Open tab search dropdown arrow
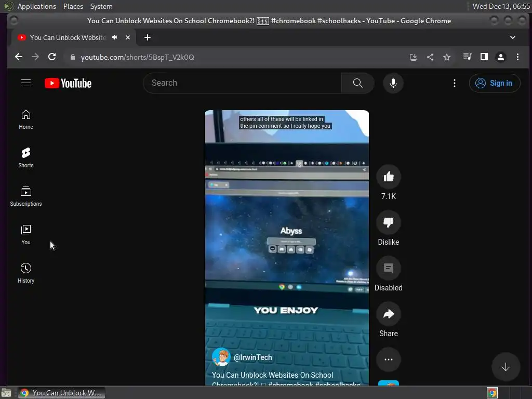Viewport: 532px width, 399px height. pos(513,37)
